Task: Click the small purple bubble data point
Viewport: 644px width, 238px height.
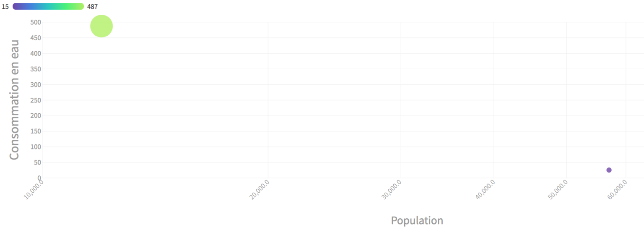Action: 609,170
